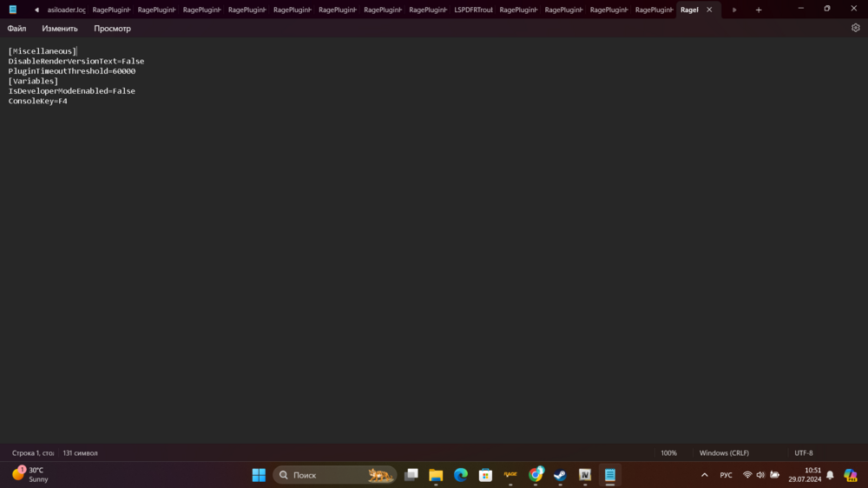Screen dimensions: 868x488
Task: Switch to Google Chrome on taskbar
Action: [x=536, y=475]
